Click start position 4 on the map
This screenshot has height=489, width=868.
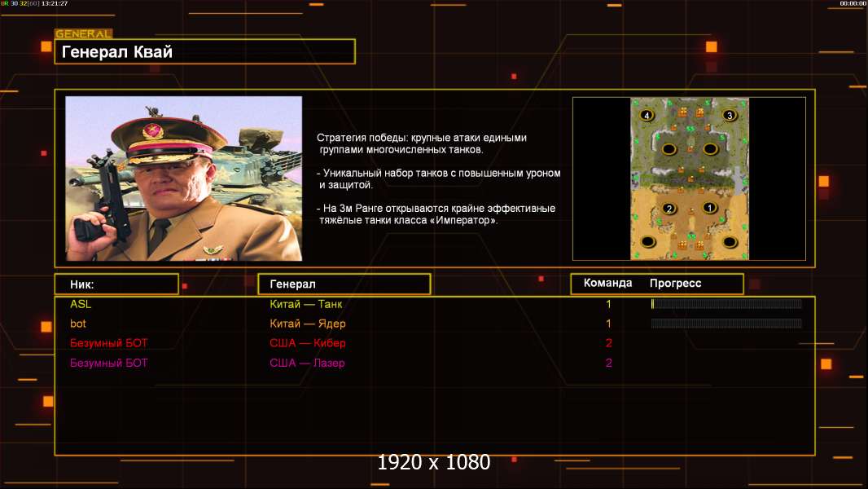click(x=647, y=115)
